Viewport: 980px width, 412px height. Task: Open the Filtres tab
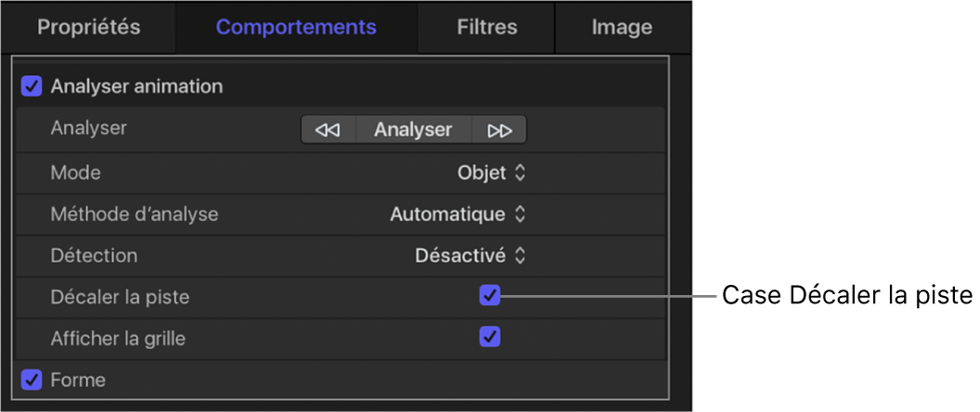(x=487, y=27)
